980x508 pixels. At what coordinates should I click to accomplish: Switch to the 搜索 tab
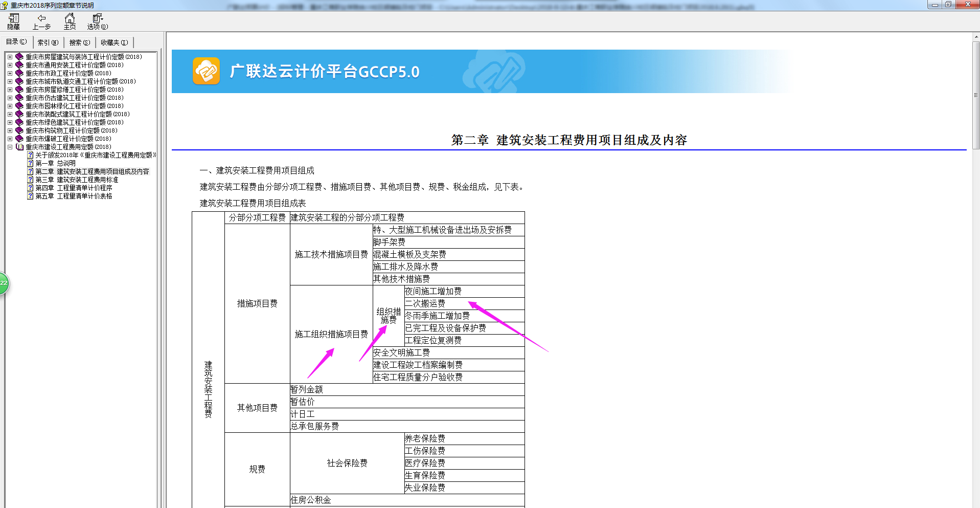[80, 42]
